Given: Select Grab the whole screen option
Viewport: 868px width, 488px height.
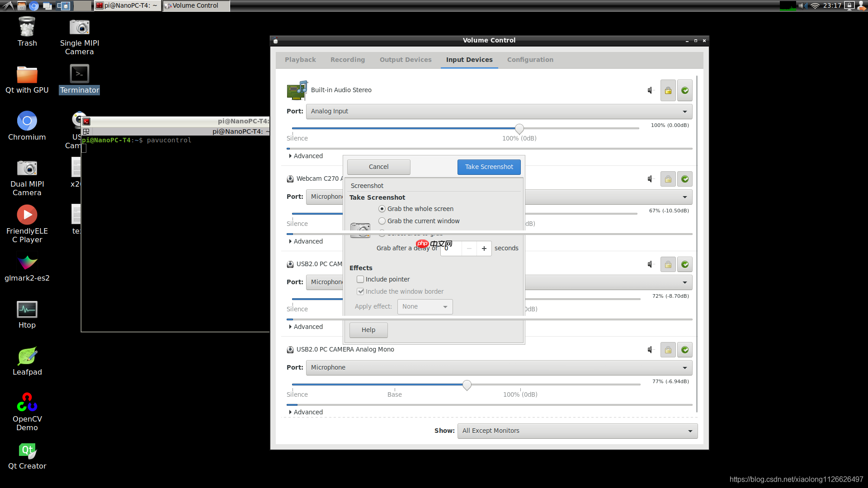Looking at the screenshot, I should point(382,209).
